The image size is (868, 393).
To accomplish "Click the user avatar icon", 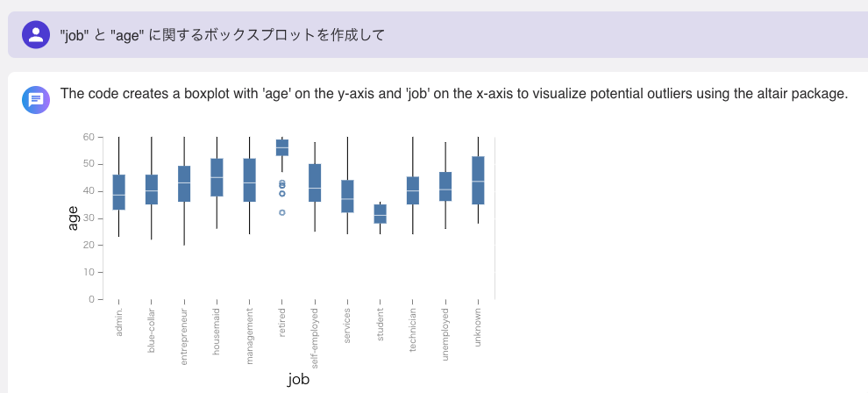I will tap(36, 35).
